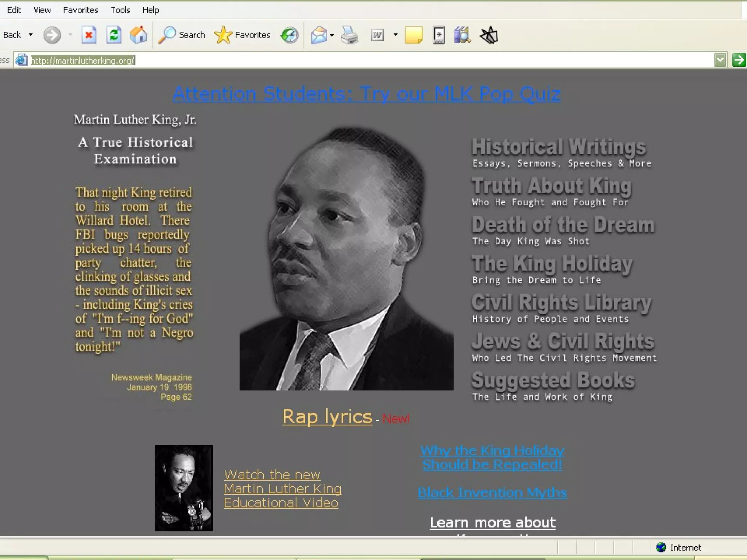Expand the Edit with Word dropdown arrow

tap(395, 35)
